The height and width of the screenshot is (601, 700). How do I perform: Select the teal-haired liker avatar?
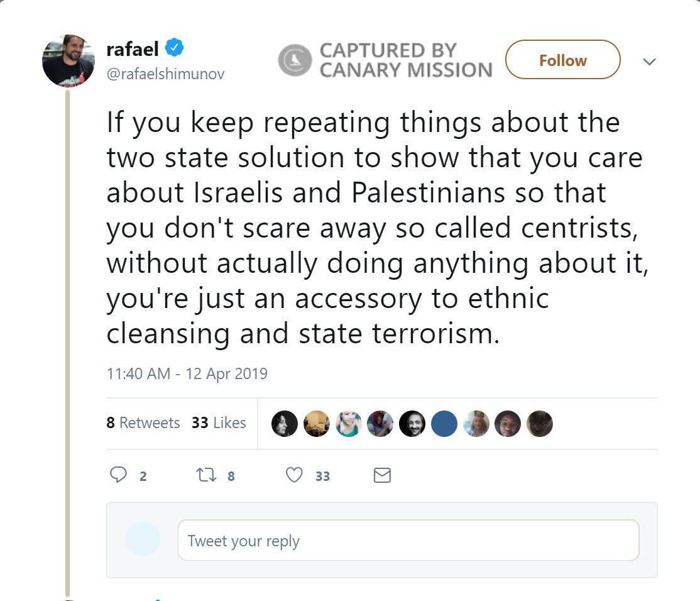point(348,424)
